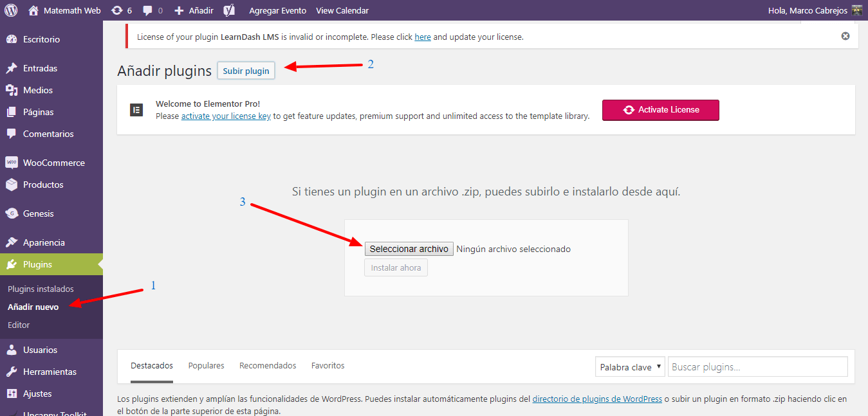Click the Buscar plugins search field

pos(757,367)
